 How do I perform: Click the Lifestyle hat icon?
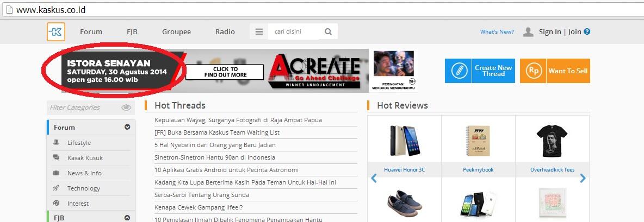tap(56, 143)
